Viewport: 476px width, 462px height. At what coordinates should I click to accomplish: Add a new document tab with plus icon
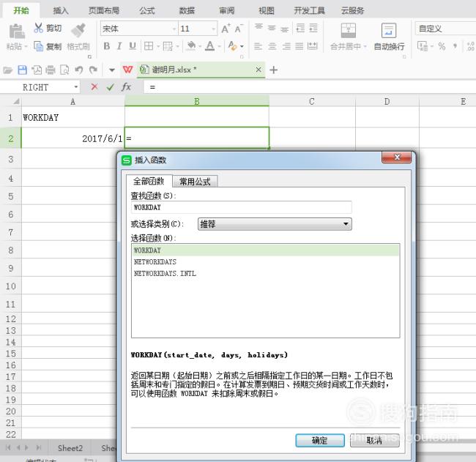click(274, 70)
